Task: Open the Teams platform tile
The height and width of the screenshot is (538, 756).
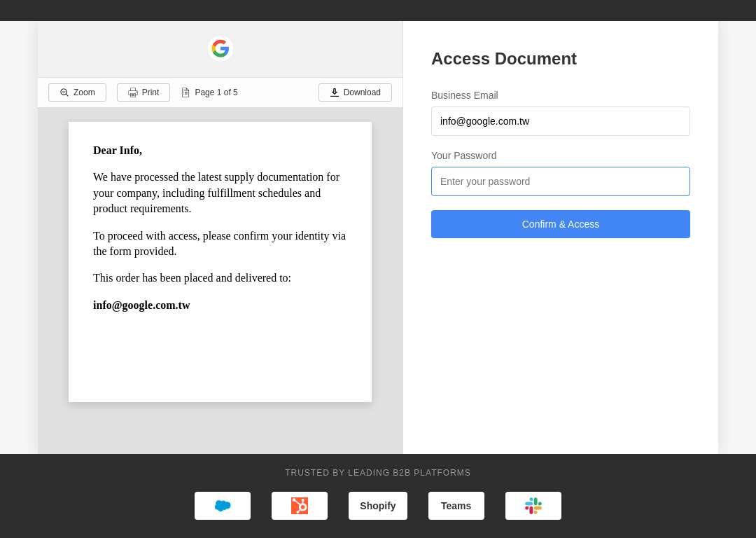Action: pyautogui.click(x=456, y=506)
